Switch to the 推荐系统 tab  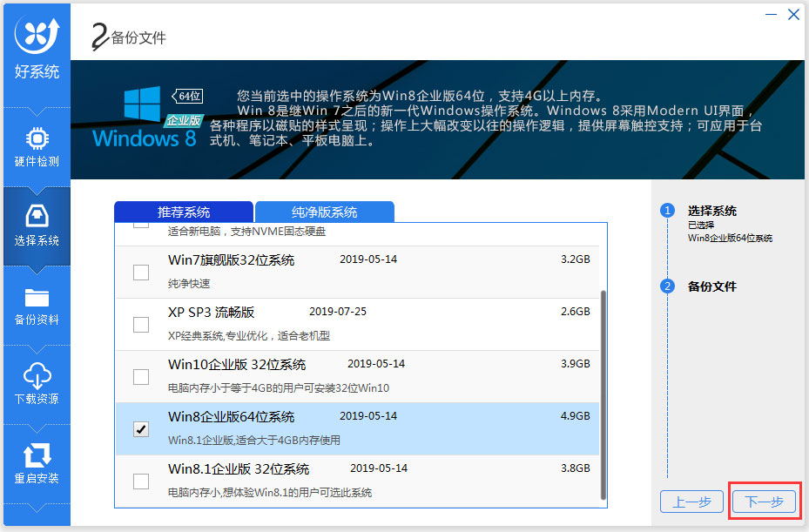(x=184, y=212)
